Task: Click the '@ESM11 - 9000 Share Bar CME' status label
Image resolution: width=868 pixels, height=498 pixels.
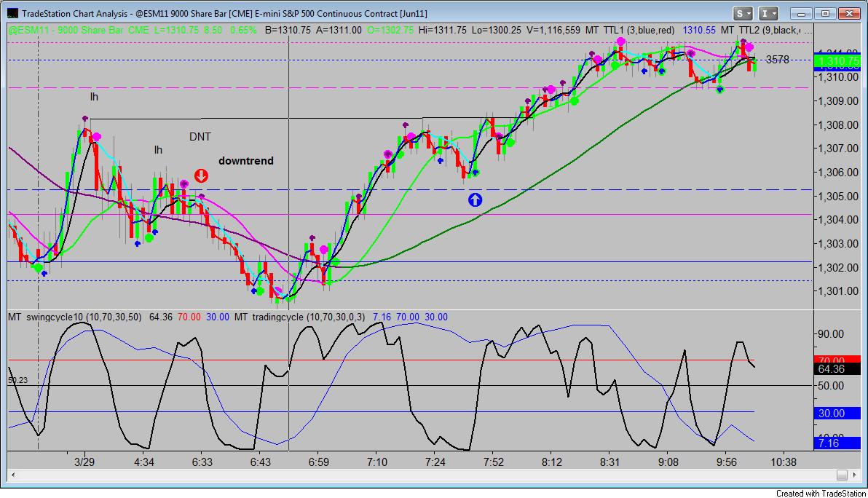Action: click(x=79, y=30)
